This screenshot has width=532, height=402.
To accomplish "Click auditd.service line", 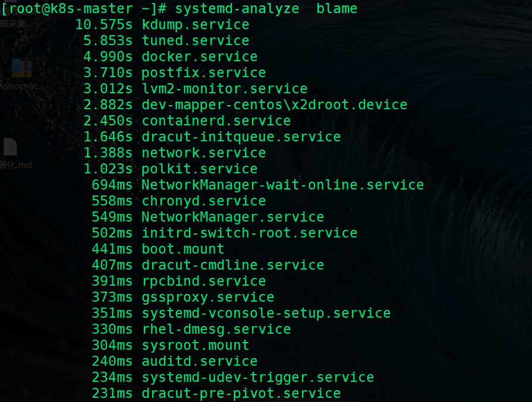I will pyautogui.click(x=174, y=362).
